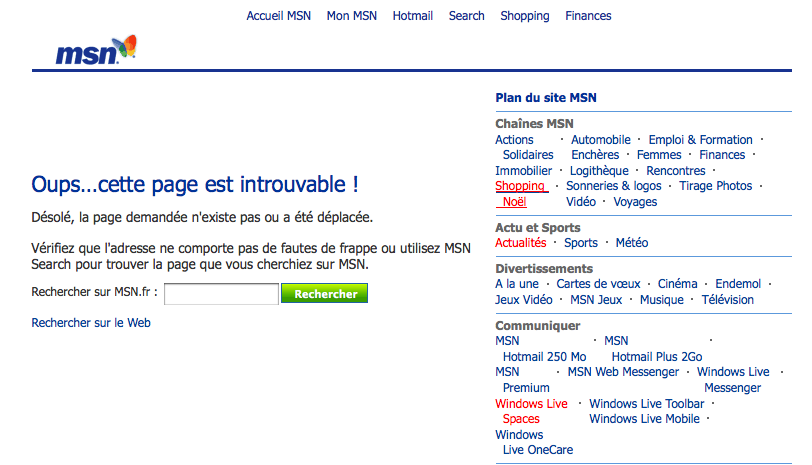Open the Tirage Photos link
This screenshot has height=465, width=812.
point(715,186)
